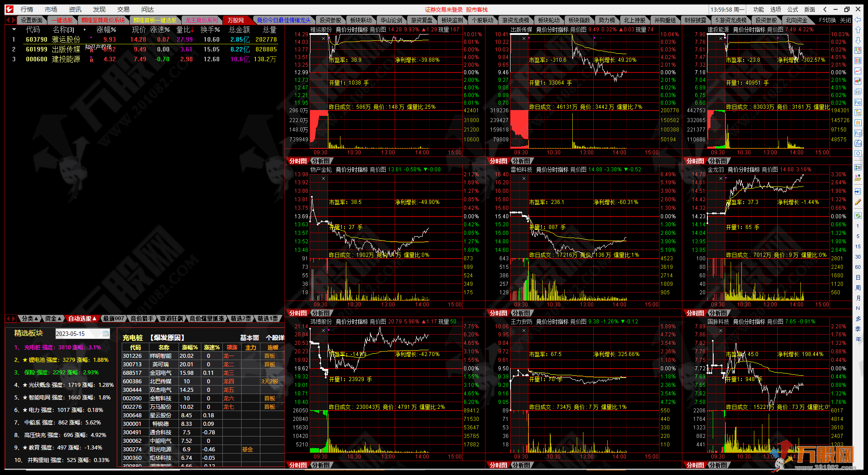
Task: Expand the 资金▲ tab menu
Action: click(53, 318)
